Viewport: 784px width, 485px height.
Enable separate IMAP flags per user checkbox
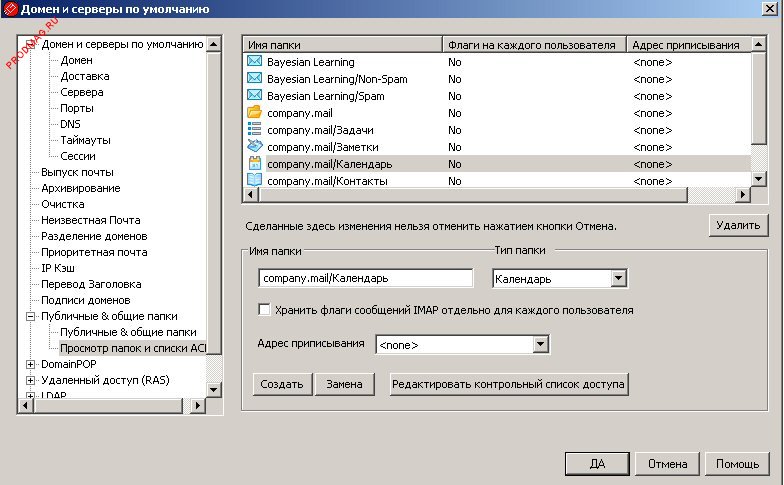tap(265, 310)
